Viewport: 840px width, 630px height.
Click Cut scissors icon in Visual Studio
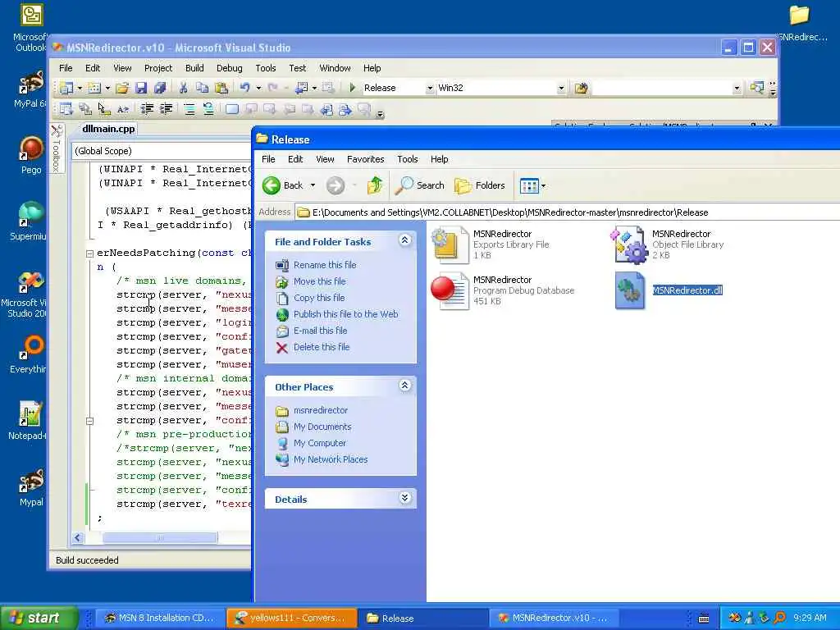183,88
